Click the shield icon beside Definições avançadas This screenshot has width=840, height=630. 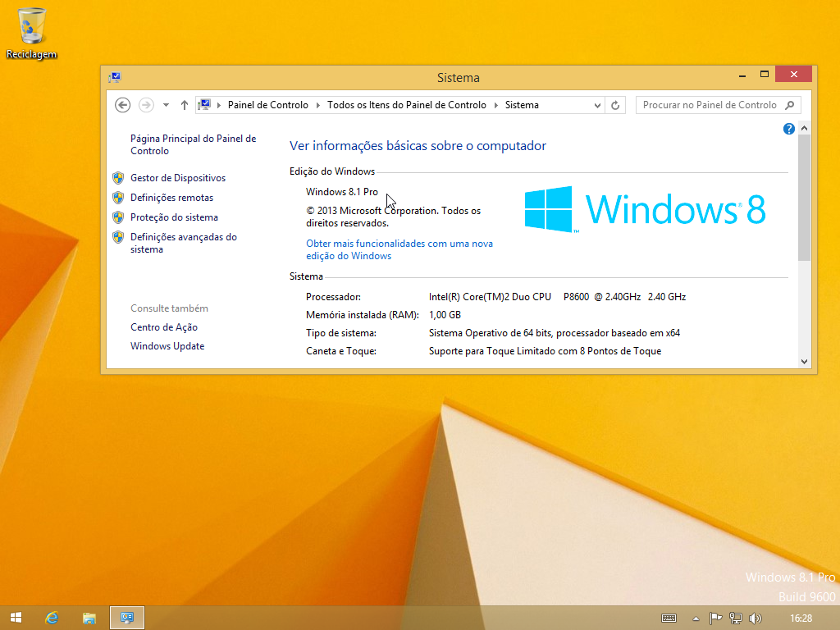(118, 237)
